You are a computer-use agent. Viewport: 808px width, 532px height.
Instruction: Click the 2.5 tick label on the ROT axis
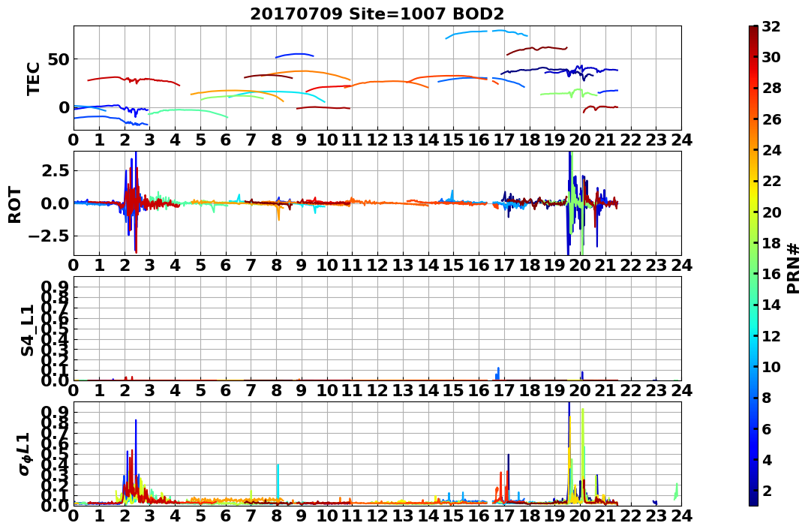[x=53, y=170]
